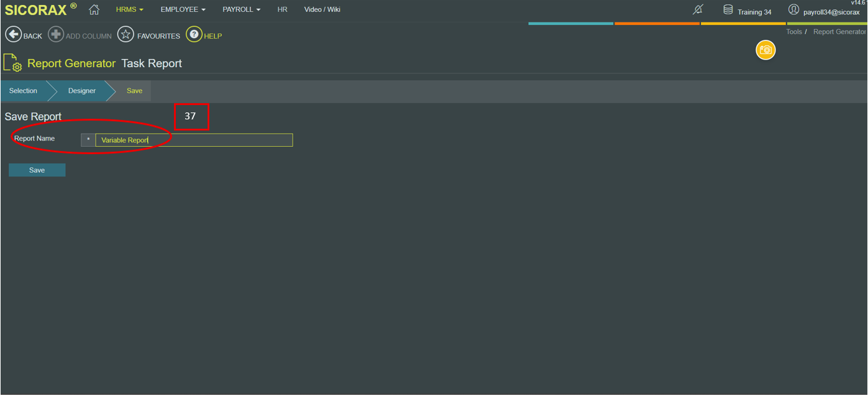This screenshot has width=868, height=396.
Task: Open the HR menu item
Action: pyautogui.click(x=283, y=9)
